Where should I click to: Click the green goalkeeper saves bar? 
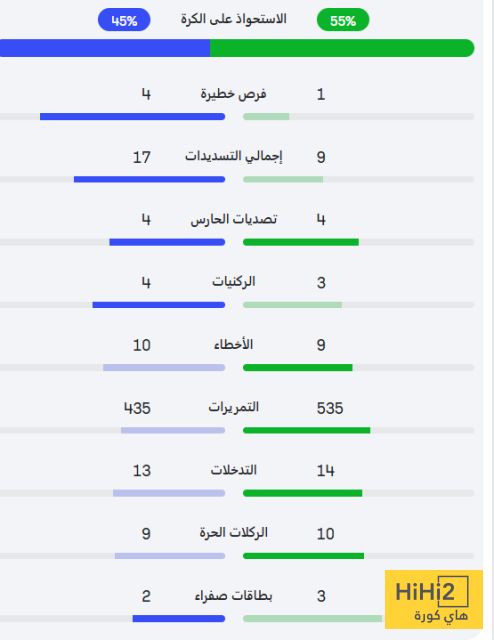pos(301,242)
